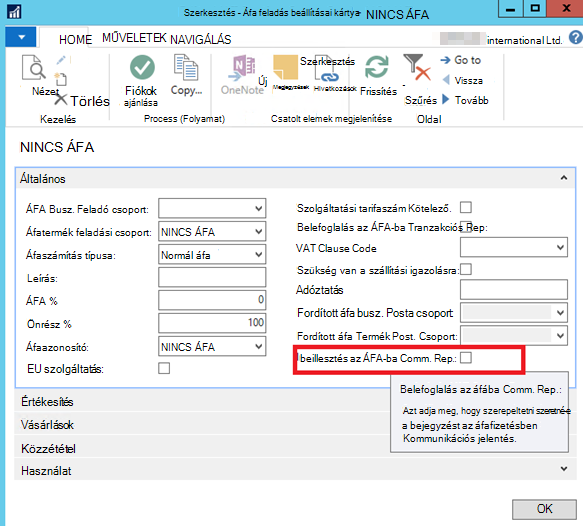This screenshot has height=526, width=583.
Task: Open ÁFA Busz. Feladó csoport dropdown
Action: click(259, 208)
